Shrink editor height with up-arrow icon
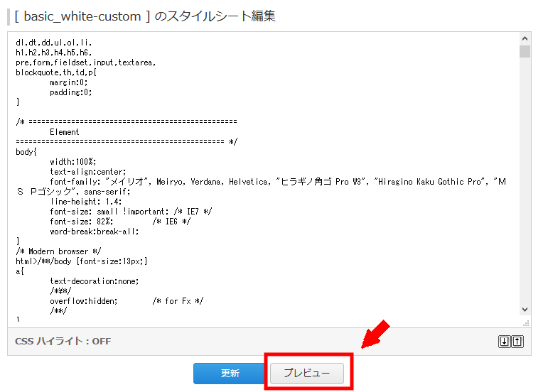The height and width of the screenshot is (392, 548). coord(517,342)
